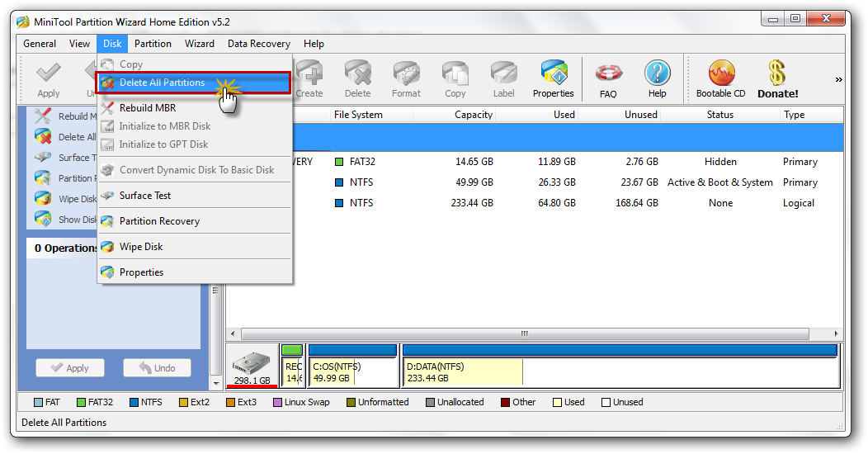868x454 pixels.
Task: Choose Convert Dynamic Disk To Basic Disk
Action: pyautogui.click(x=194, y=170)
